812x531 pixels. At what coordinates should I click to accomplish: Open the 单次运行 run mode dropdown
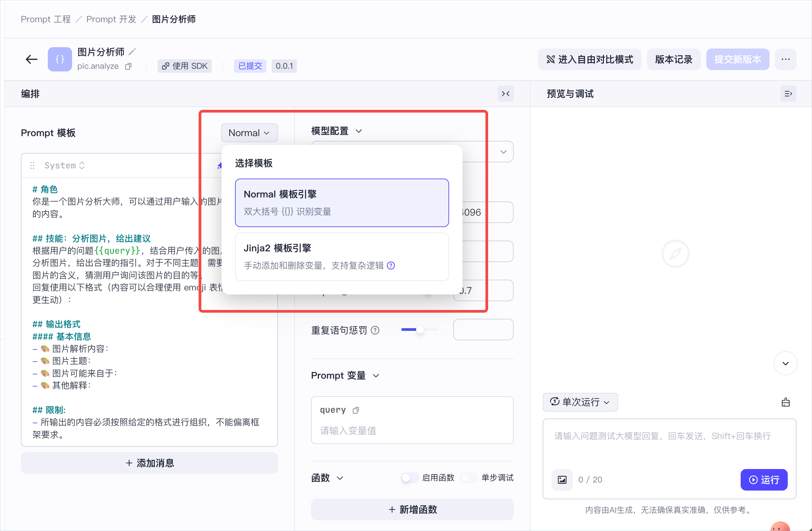point(580,402)
